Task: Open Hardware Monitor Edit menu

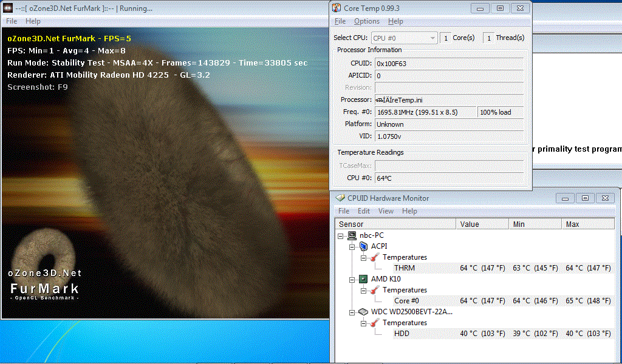Action: pyautogui.click(x=363, y=211)
